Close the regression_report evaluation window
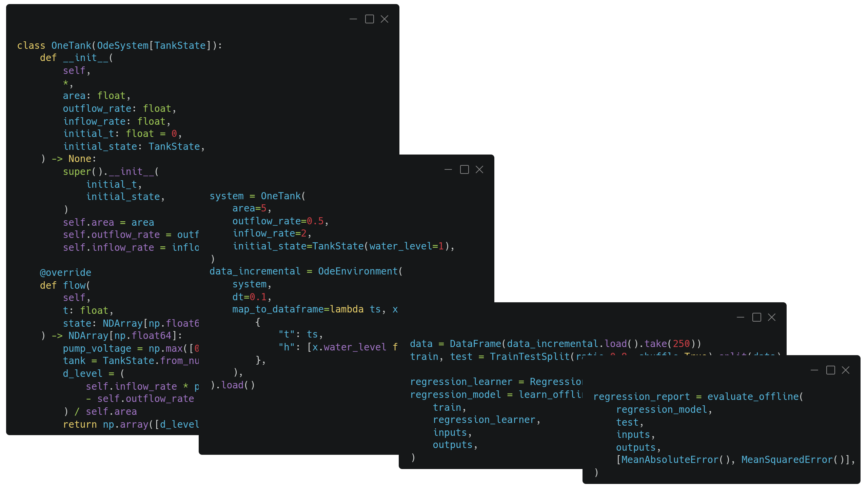The height and width of the screenshot is (488, 868). click(x=845, y=370)
